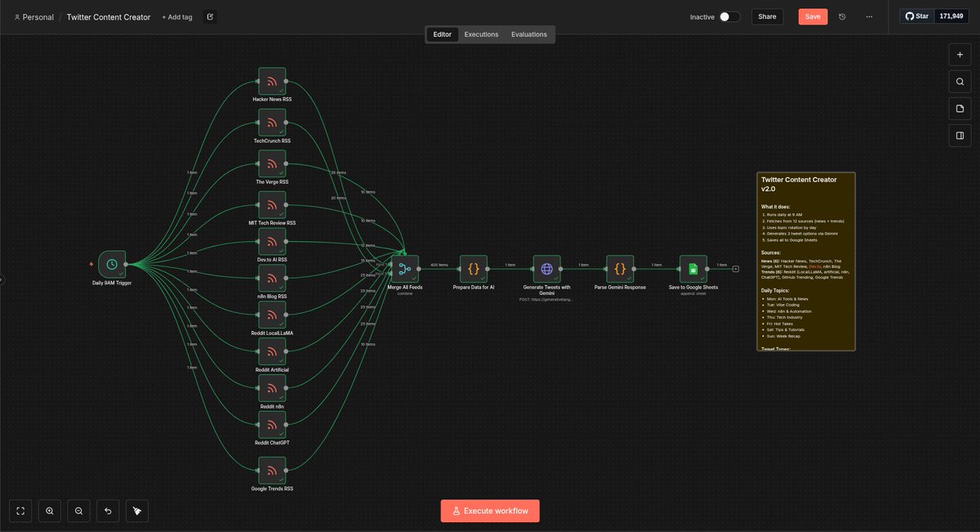Select the Dev.to AI RSS node

272,241
